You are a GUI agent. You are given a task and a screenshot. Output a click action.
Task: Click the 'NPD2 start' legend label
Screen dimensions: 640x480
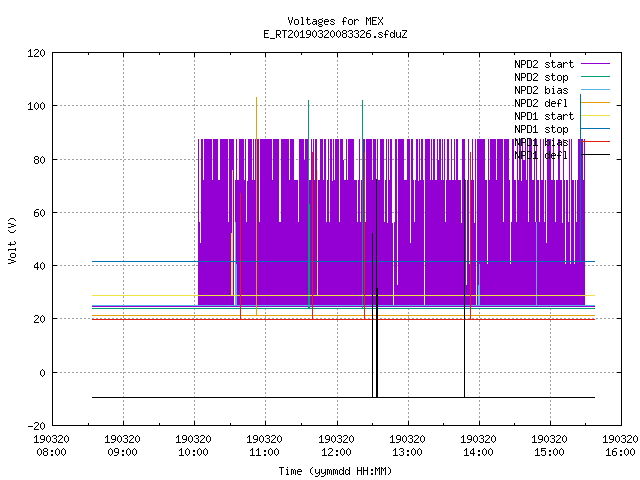tap(544, 64)
